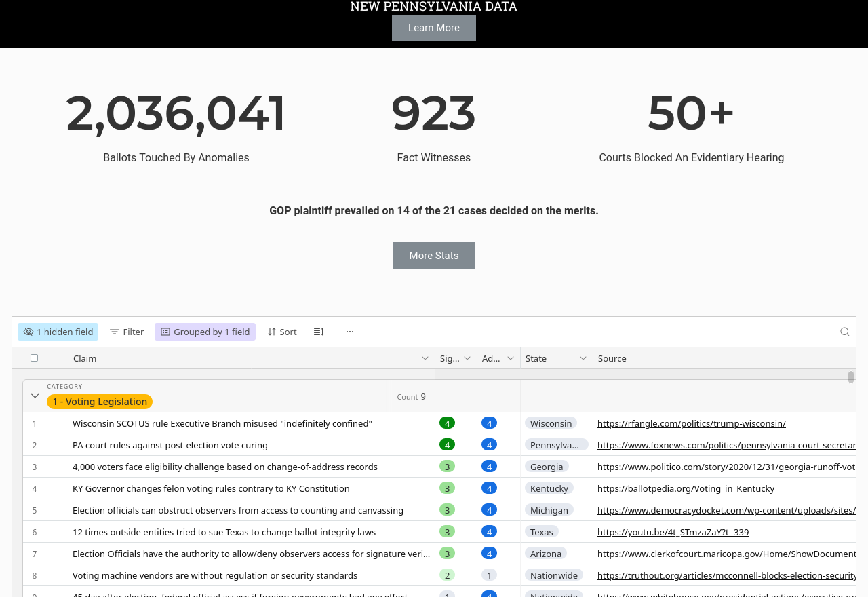Viewport: 868px width, 597px height.
Task: Click the green 4 significance badge in row 1
Action: [x=447, y=423]
